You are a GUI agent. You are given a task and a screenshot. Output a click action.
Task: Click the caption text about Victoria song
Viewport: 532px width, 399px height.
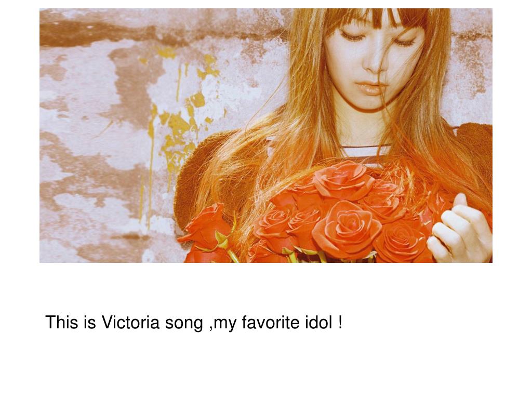[x=194, y=322]
